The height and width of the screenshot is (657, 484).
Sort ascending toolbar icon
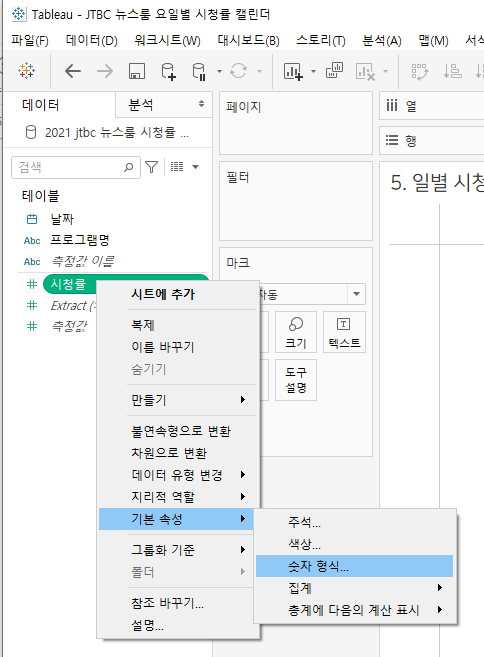(x=453, y=71)
